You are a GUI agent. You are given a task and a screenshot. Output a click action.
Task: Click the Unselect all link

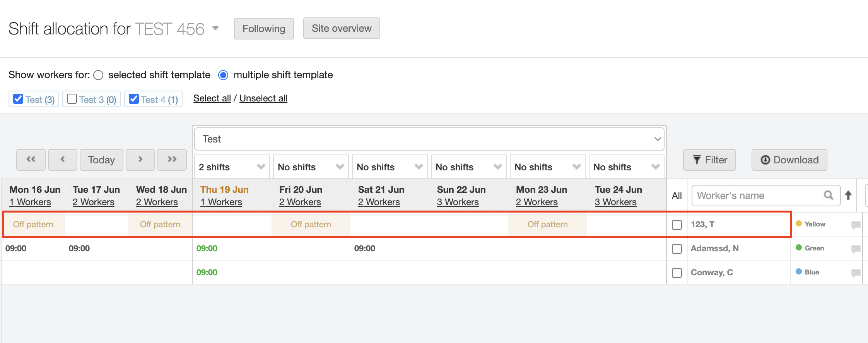(x=263, y=98)
